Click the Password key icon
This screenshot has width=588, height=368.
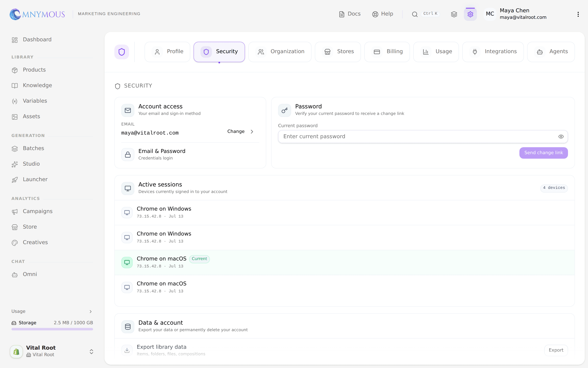click(285, 110)
